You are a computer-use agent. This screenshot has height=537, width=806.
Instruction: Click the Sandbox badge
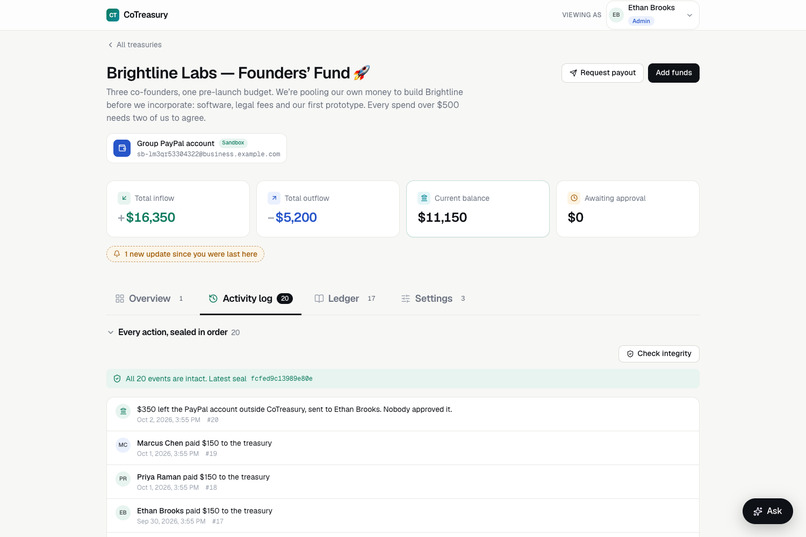233,143
